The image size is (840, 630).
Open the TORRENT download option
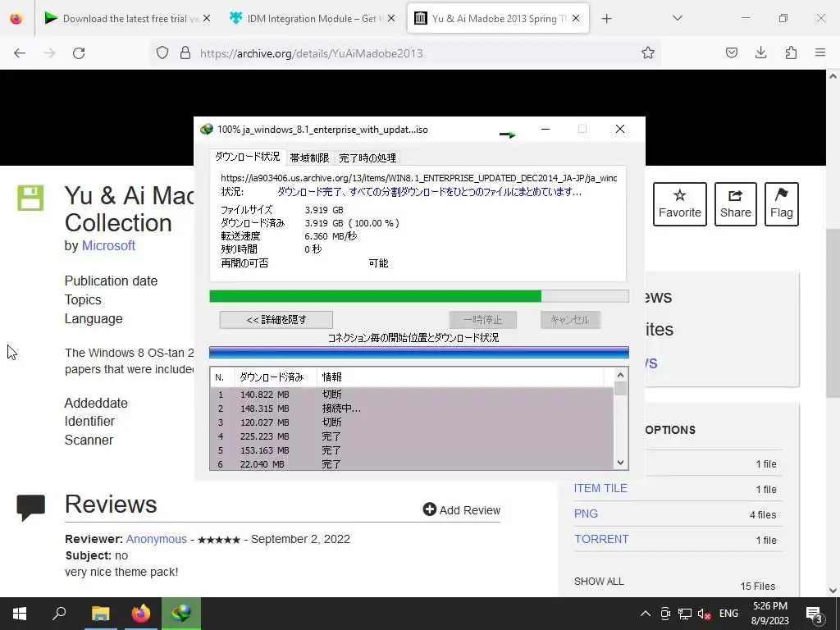601,539
